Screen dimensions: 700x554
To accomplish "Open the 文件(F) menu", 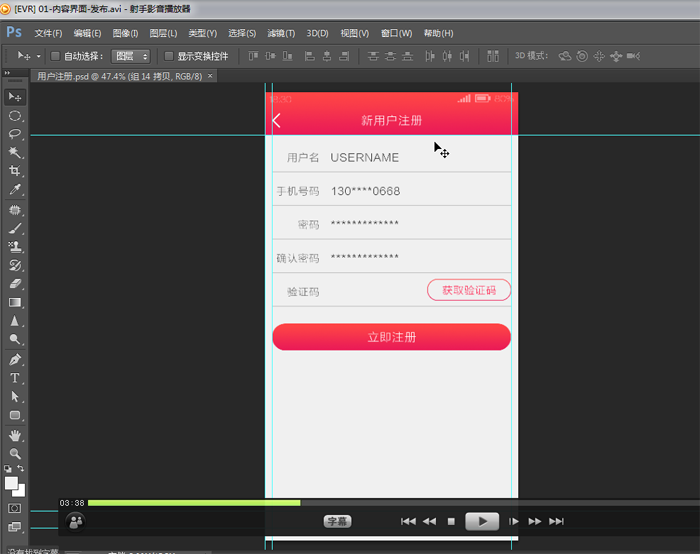I will (48, 33).
